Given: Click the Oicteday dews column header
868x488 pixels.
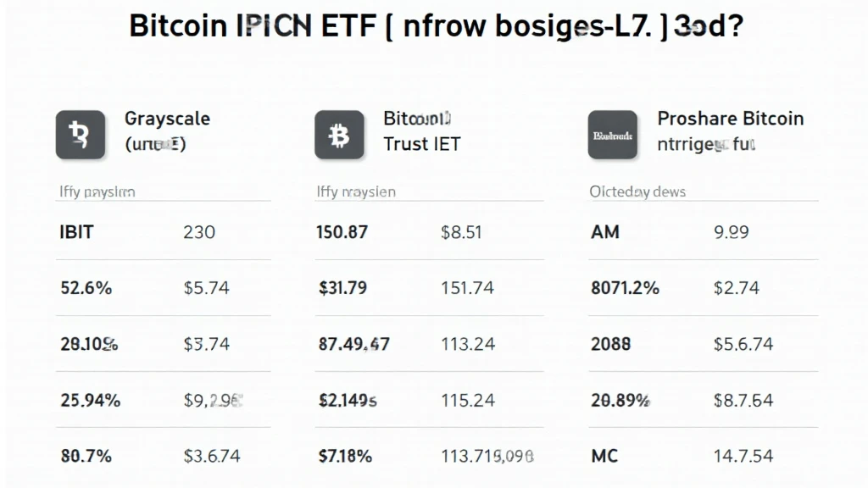Looking at the screenshot, I should click(637, 191).
